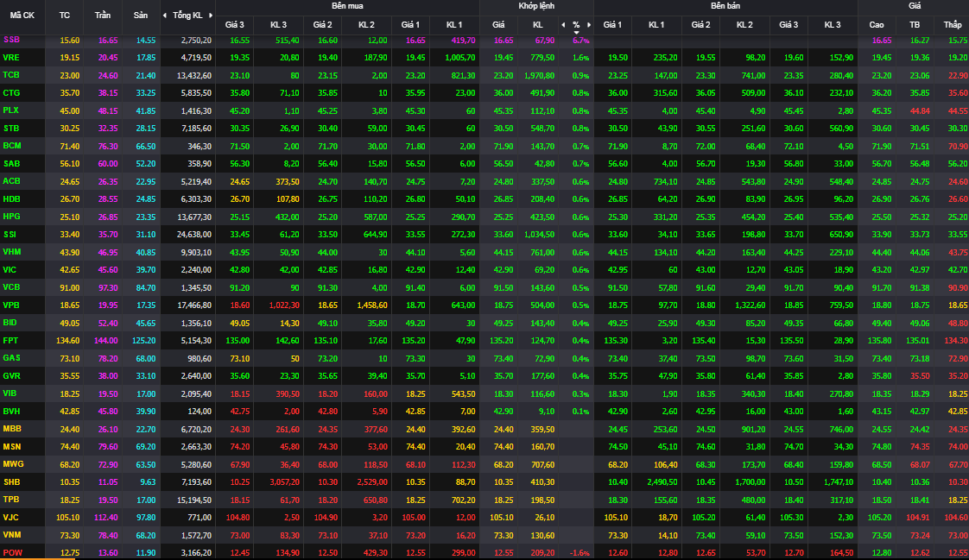This screenshot has height=560, width=969.
Task: Click FPT average price 135.01
Action: click(917, 341)
